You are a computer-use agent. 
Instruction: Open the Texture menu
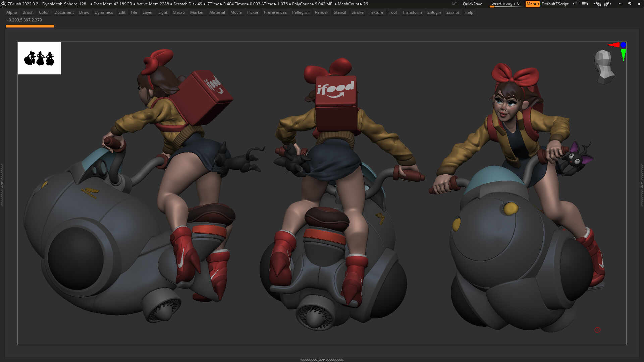[376, 12]
